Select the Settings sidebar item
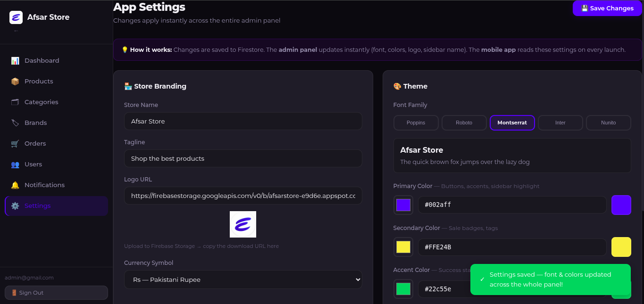Image resolution: width=644 pixels, height=304 pixels. point(57,206)
